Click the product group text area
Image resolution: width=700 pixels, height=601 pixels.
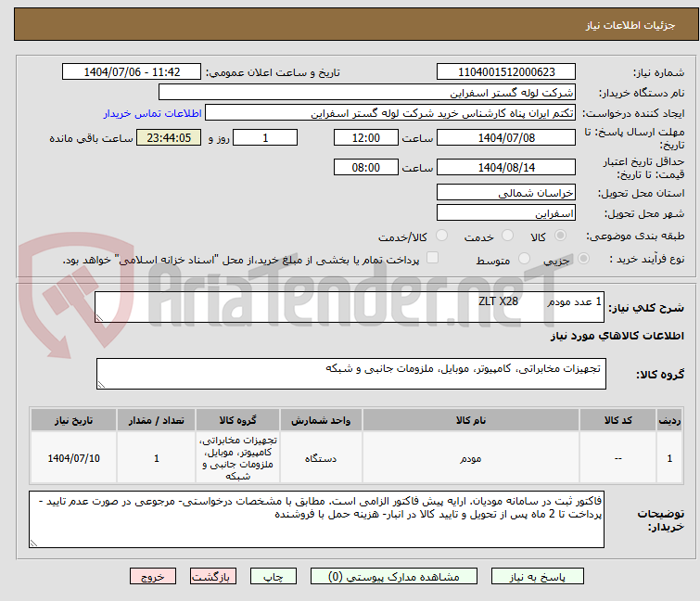pyautogui.click(x=351, y=374)
